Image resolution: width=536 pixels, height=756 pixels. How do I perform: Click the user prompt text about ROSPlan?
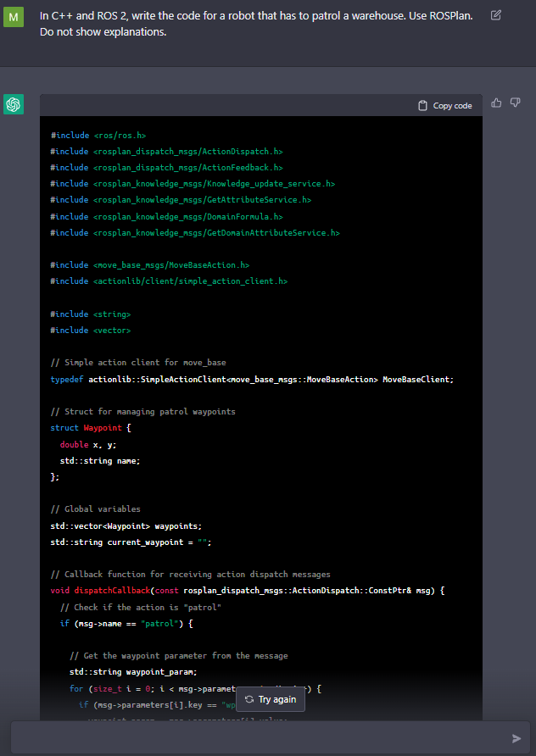[256, 24]
